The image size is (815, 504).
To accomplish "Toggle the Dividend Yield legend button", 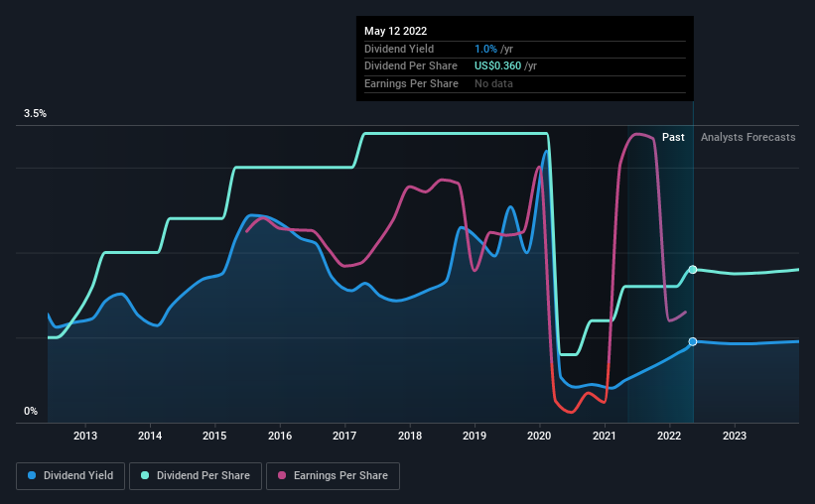I will (70, 476).
